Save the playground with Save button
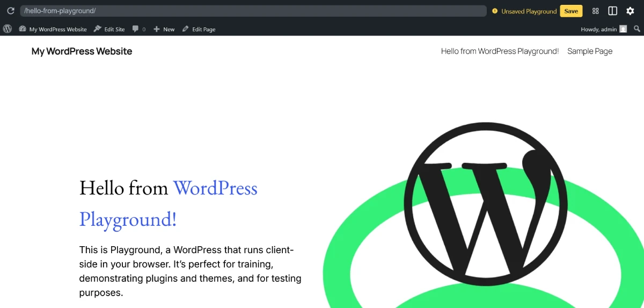Image resolution: width=644 pixels, height=308 pixels. coord(571,11)
